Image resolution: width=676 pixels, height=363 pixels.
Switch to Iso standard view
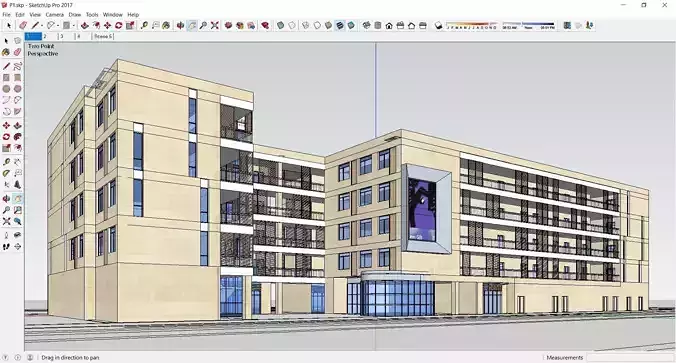tap(366, 25)
